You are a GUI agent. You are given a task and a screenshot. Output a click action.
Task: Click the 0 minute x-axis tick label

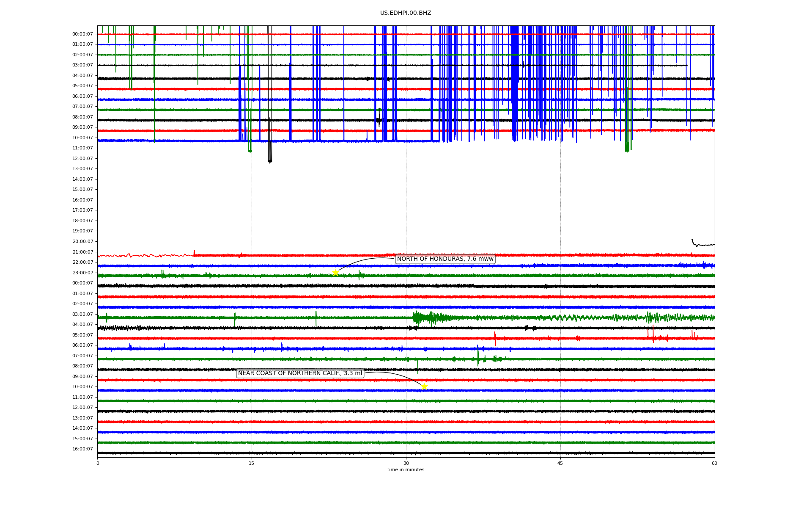tap(98, 463)
